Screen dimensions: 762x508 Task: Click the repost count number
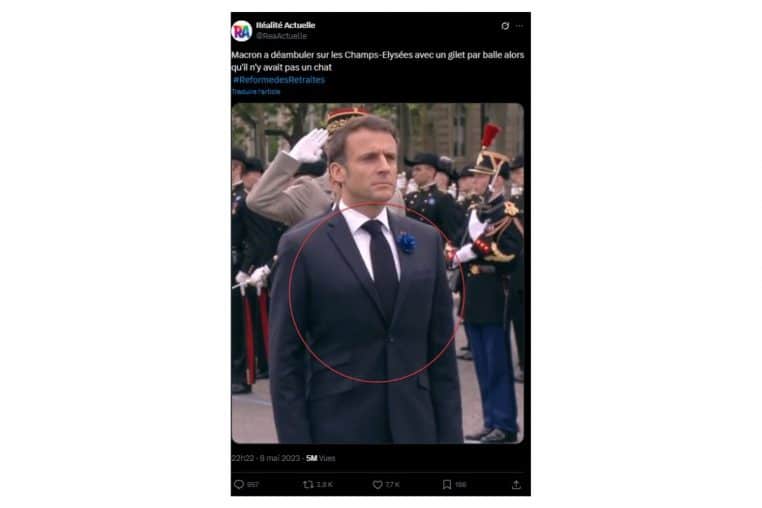(324, 484)
